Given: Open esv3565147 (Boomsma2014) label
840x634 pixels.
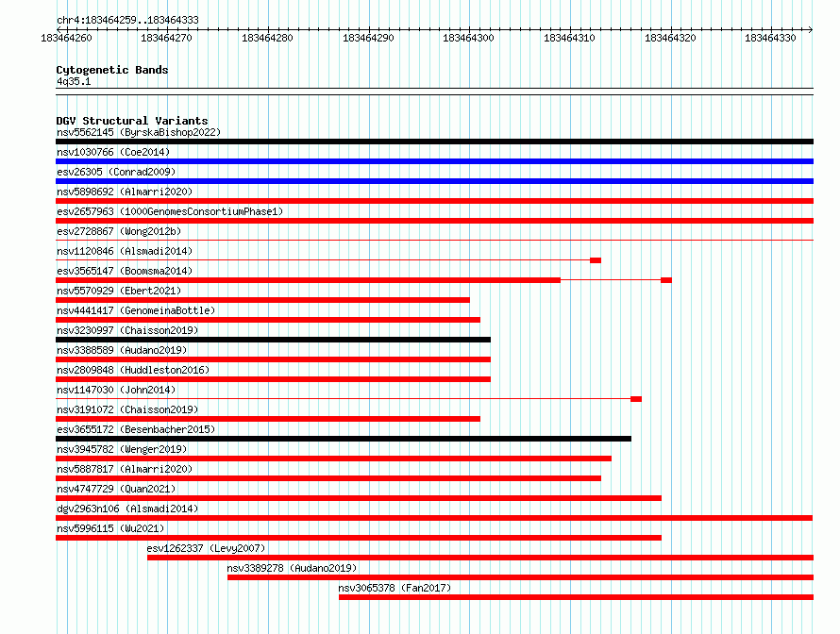Looking at the screenshot, I should pyautogui.click(x=125, y=271).
